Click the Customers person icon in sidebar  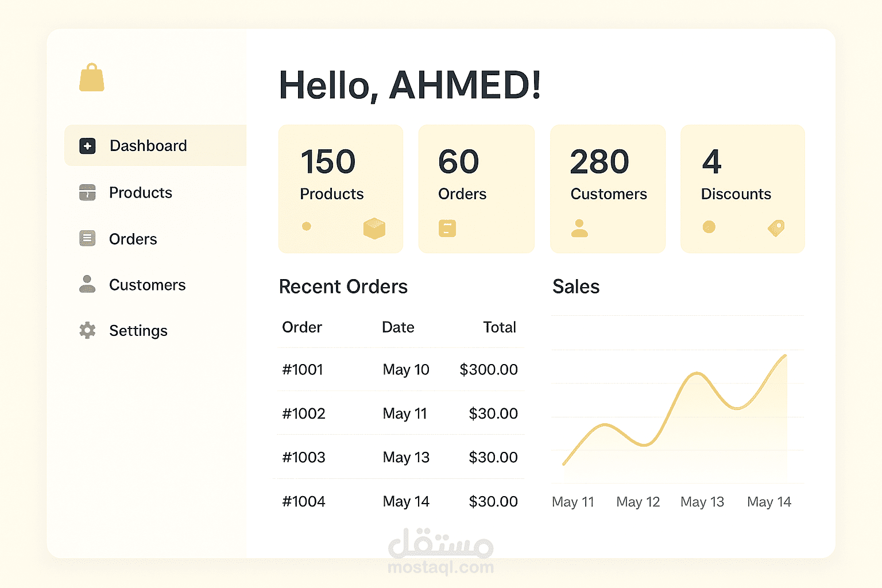coord(87,284)
